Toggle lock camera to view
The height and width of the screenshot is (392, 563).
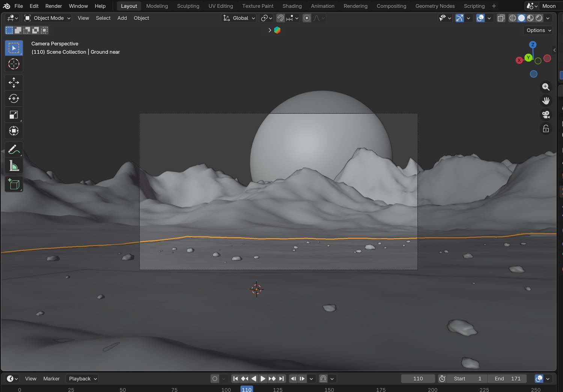click(546, 129)
